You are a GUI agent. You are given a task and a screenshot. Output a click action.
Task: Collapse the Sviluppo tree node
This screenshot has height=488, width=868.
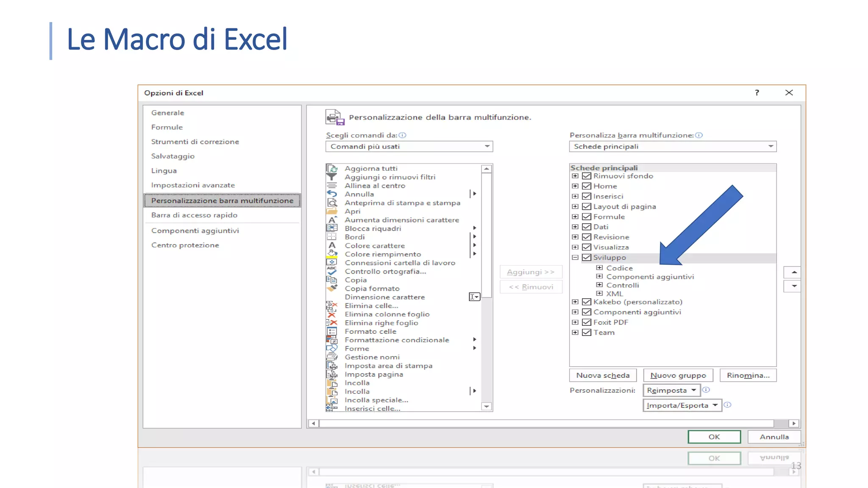pyautogui.click(x=575, y=257)
